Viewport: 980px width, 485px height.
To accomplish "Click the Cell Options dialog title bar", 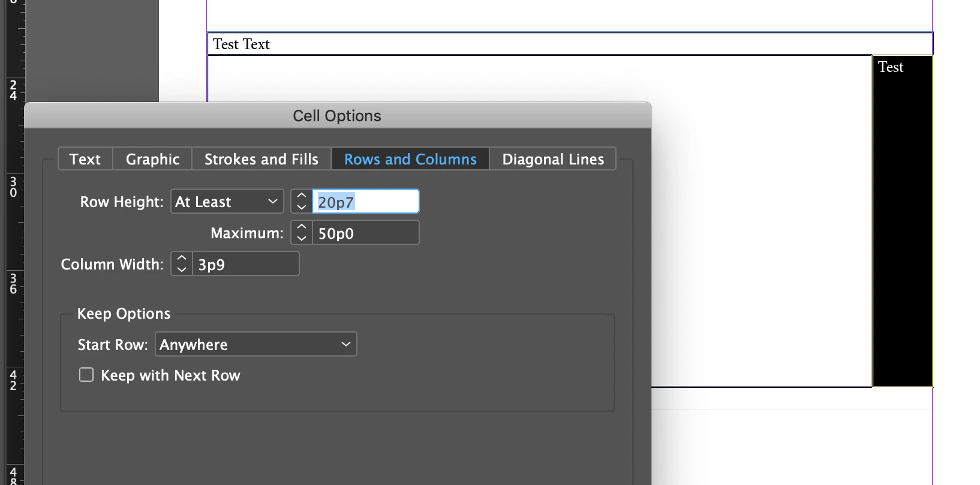I will pos(337,116).
